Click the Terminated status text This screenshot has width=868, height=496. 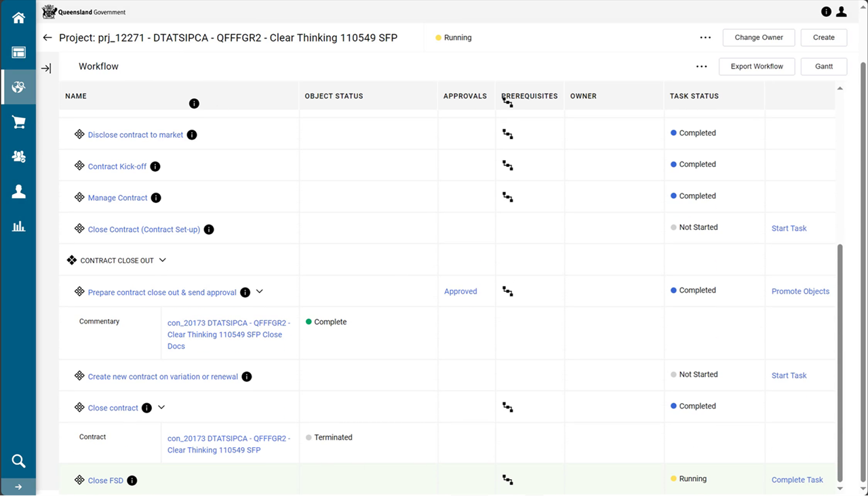tap(333, 438)
